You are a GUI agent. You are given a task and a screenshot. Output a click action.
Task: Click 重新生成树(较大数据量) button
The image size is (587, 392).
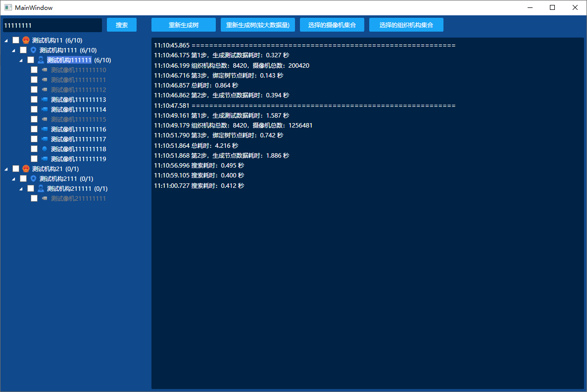click(258, 25)
